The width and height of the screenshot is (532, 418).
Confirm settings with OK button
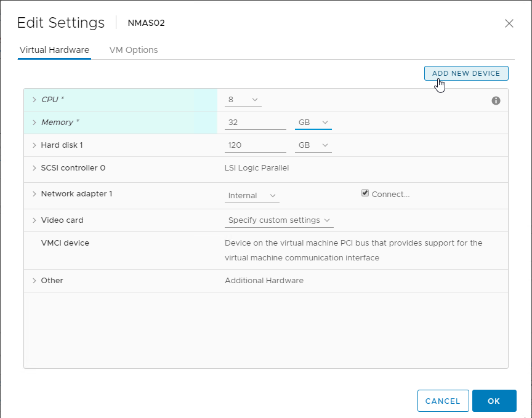(x=494, y=401)
